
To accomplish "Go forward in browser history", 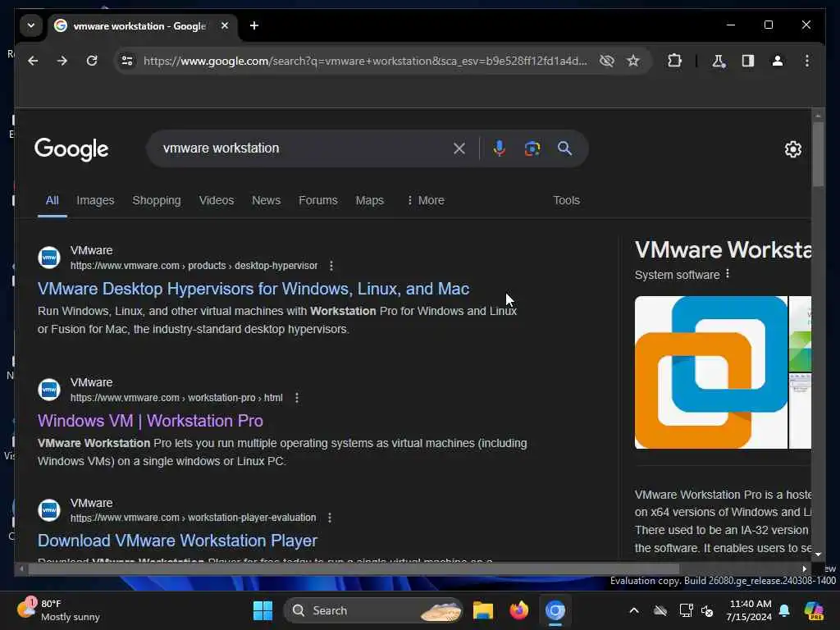I will (x=62, y=61).
